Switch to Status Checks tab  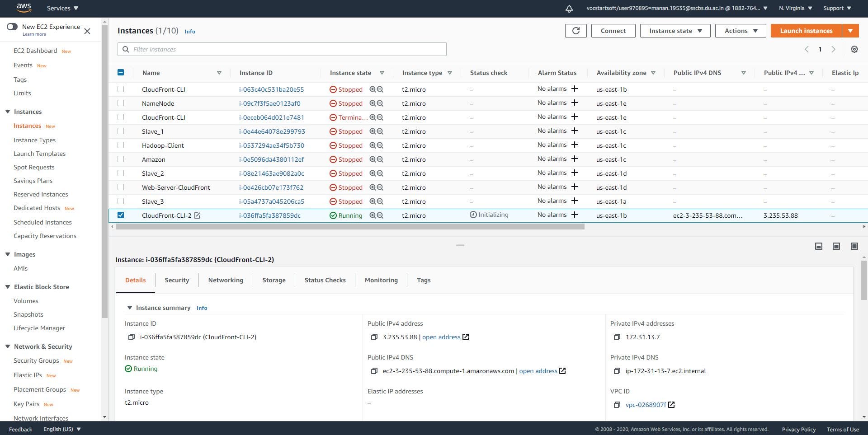tap(325, 280)
